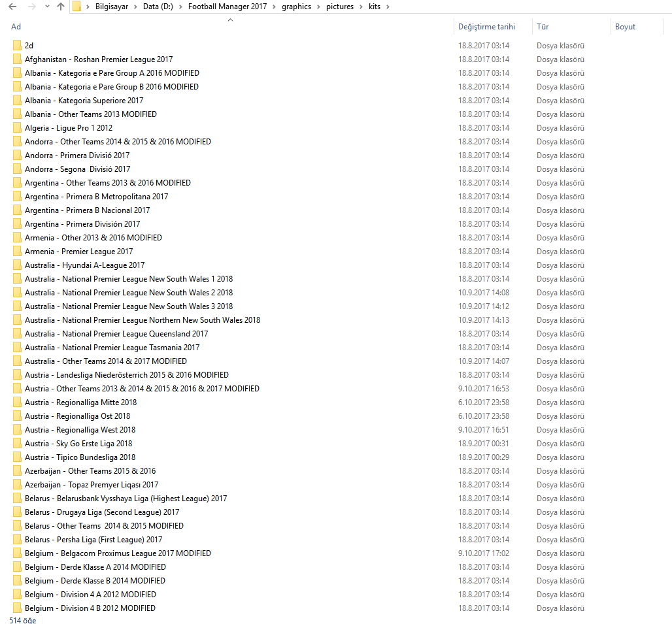Expand chevron after graphics breadcrumb
The image size is (672, 624).
click(x=318, y=7)
